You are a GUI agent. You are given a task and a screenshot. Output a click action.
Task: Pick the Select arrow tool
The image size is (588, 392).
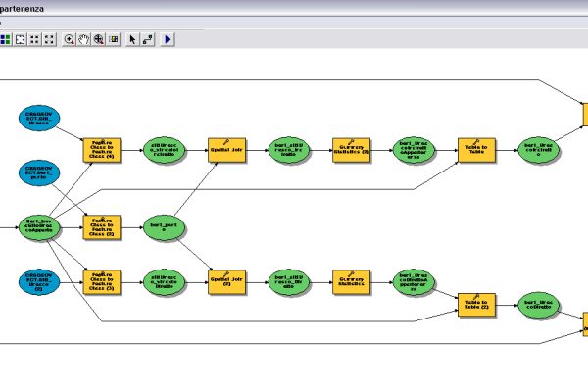point(133,39)
